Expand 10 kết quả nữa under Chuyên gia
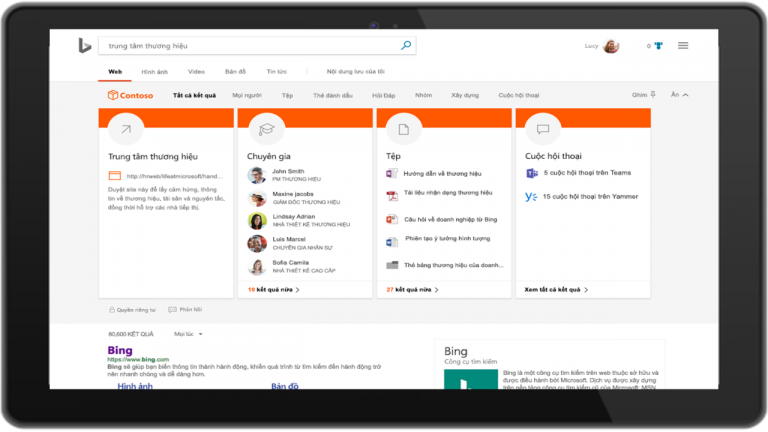This screenshot has height=432, width=768. (x=273, y=289)
